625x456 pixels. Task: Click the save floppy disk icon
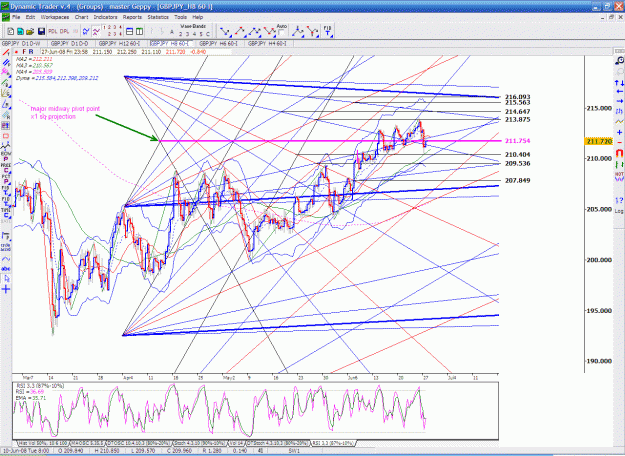pyautogui.click(x=41, y=31)
